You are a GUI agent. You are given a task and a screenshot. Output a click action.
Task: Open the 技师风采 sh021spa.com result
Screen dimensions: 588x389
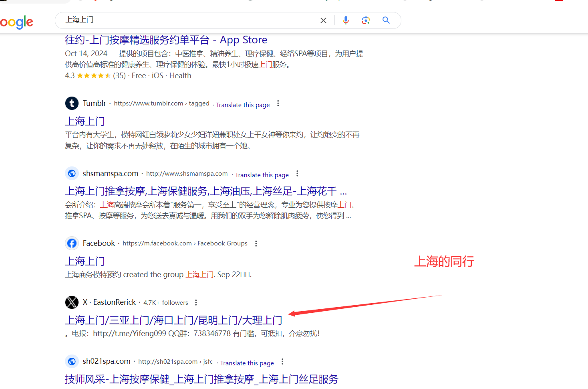tap(201, 379)
